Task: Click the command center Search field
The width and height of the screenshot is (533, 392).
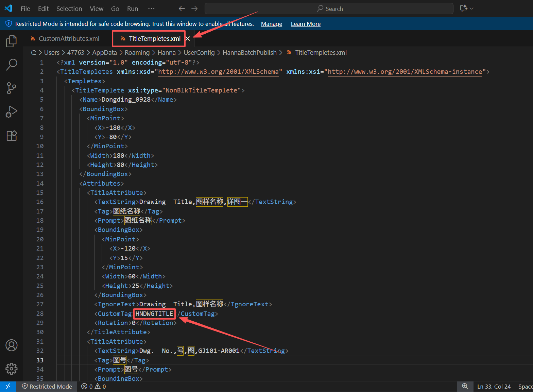Action: coord(329,8)
